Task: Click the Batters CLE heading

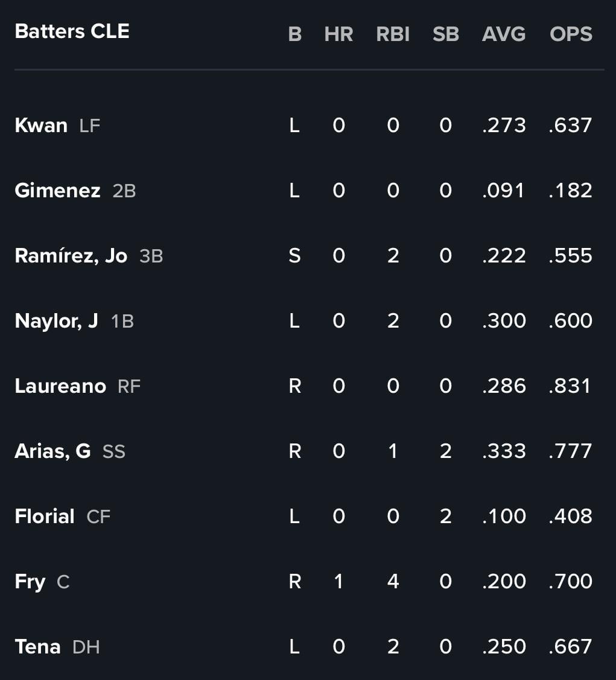Action: point(72,31)
